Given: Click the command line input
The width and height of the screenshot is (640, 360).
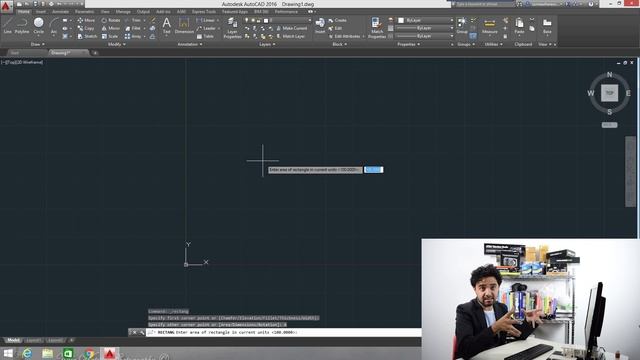Looking at the screenshot, I should (x=284, y=333).
